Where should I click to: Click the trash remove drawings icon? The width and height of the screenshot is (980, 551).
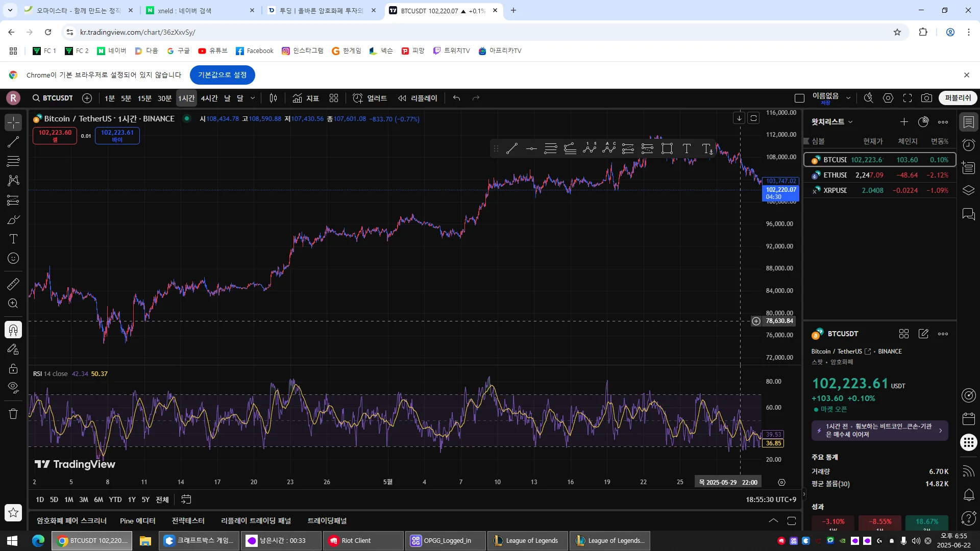(13, 414)
